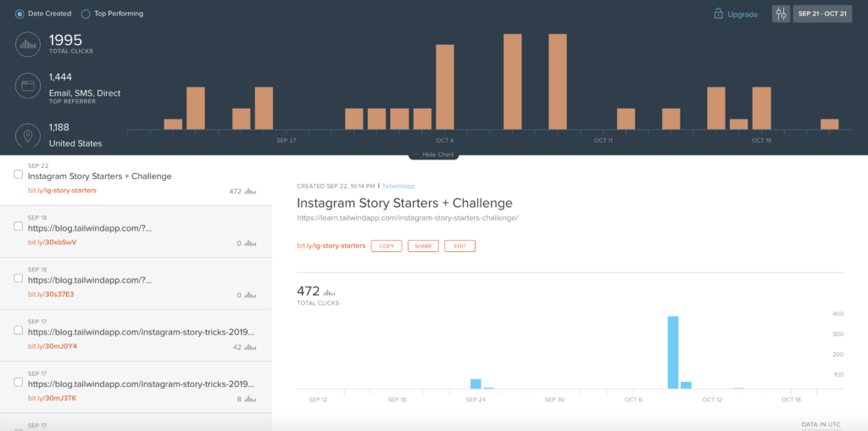The height and width of the screenshot is (431, 868).
Task: Click the stats icon beside 8 clicks
Action: click(x=250, y=399)
